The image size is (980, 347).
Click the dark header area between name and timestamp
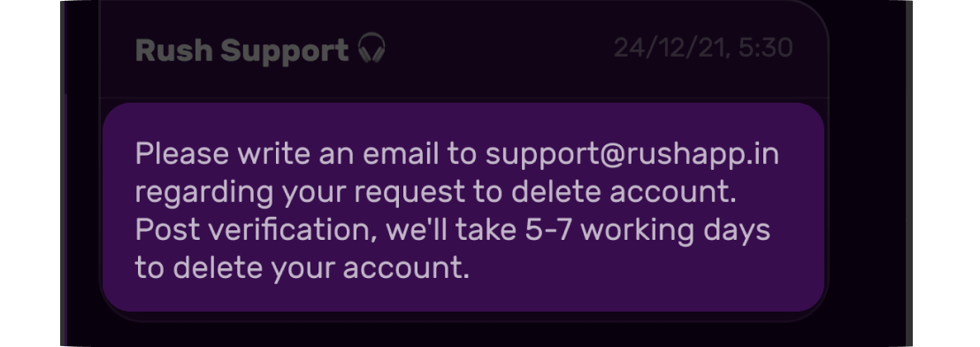(500, 50)
